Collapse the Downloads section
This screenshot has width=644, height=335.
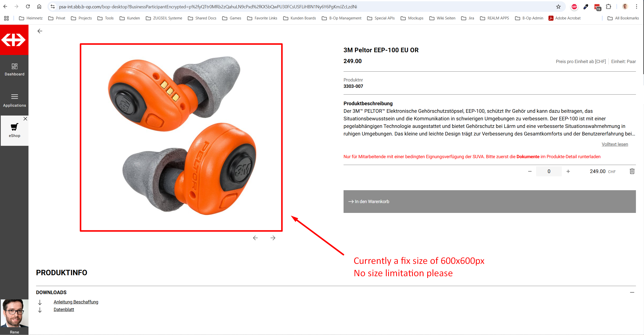pyautogui.click(x=632, y=292)
